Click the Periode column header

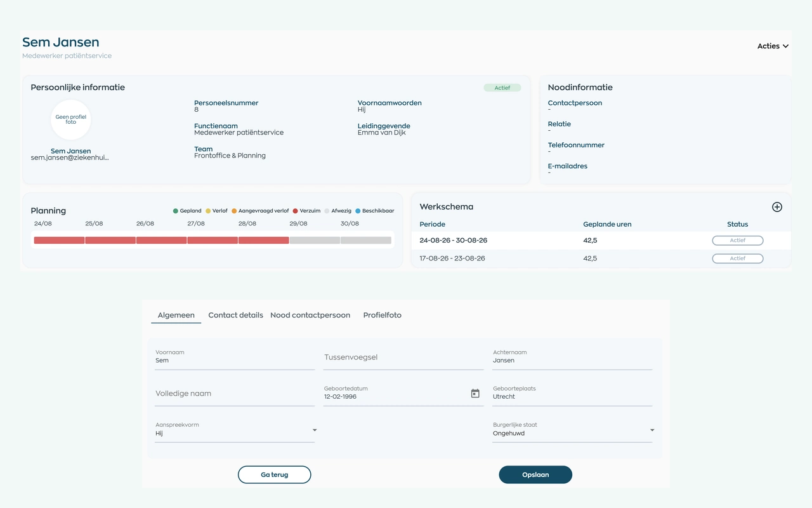(x=433, y=224)
